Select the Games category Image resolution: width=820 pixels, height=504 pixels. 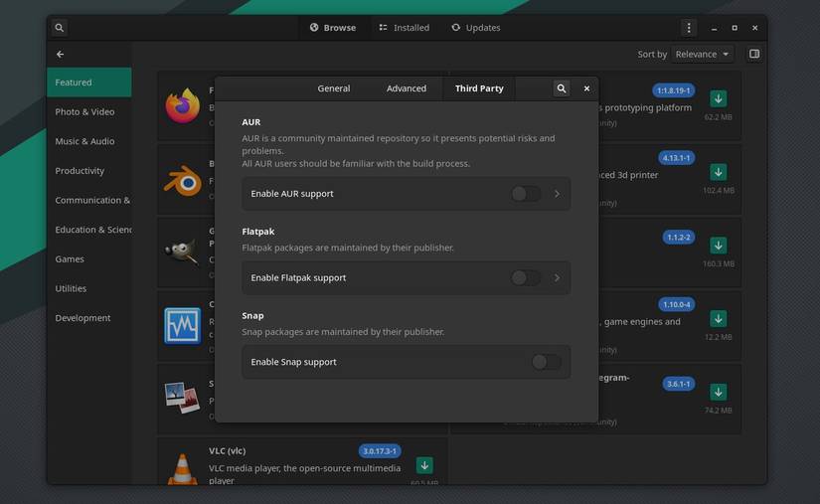88,258
